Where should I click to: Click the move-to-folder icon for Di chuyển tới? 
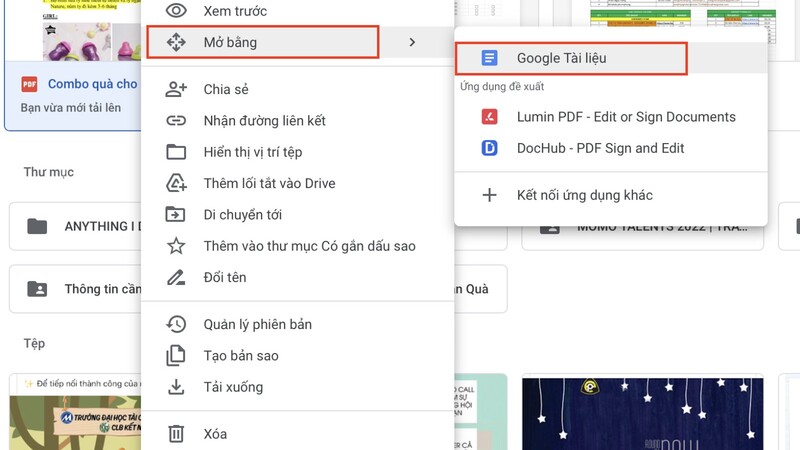176,214
